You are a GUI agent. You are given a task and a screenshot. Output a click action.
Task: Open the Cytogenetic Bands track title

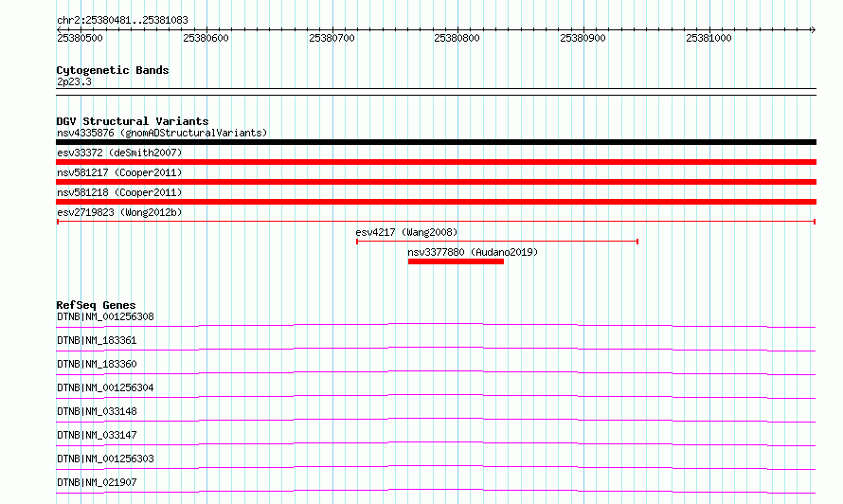[x=113, y=70]
